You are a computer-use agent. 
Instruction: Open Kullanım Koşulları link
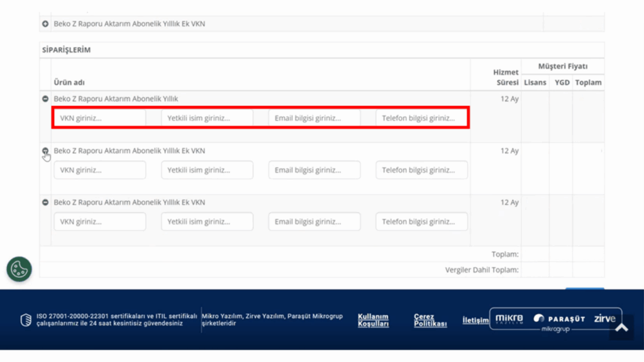[x=373, y=320]
